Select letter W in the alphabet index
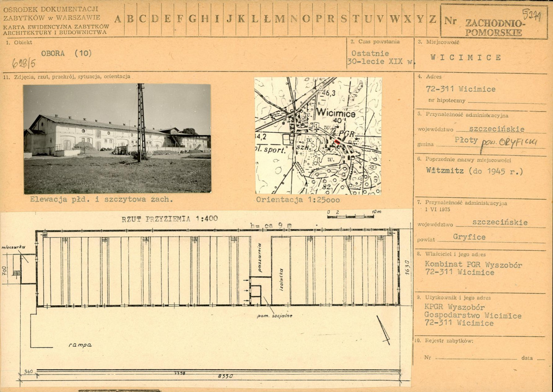The image size is (553, 392). [395, 19]
